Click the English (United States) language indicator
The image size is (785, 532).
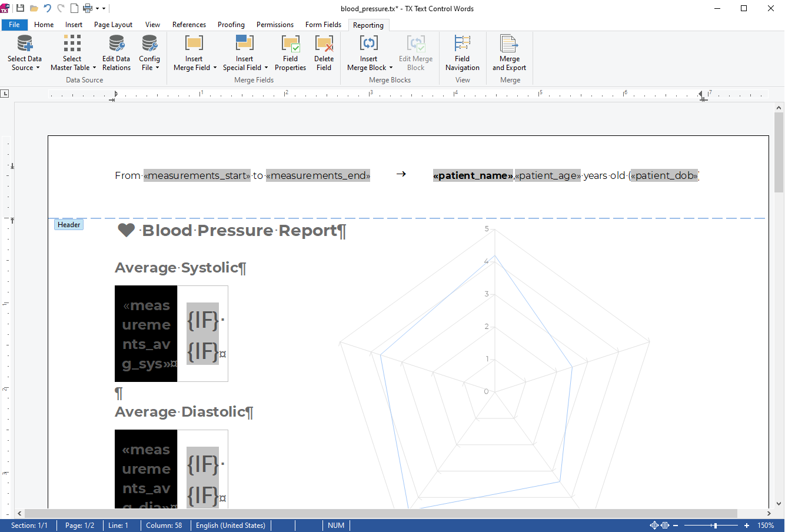pos(231,526)
